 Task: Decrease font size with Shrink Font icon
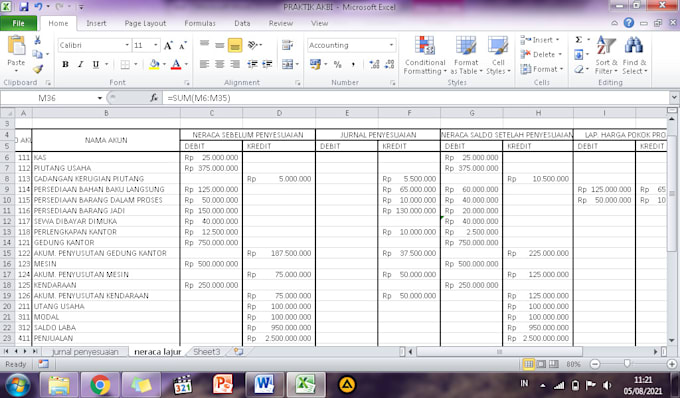tap(183, 45)
